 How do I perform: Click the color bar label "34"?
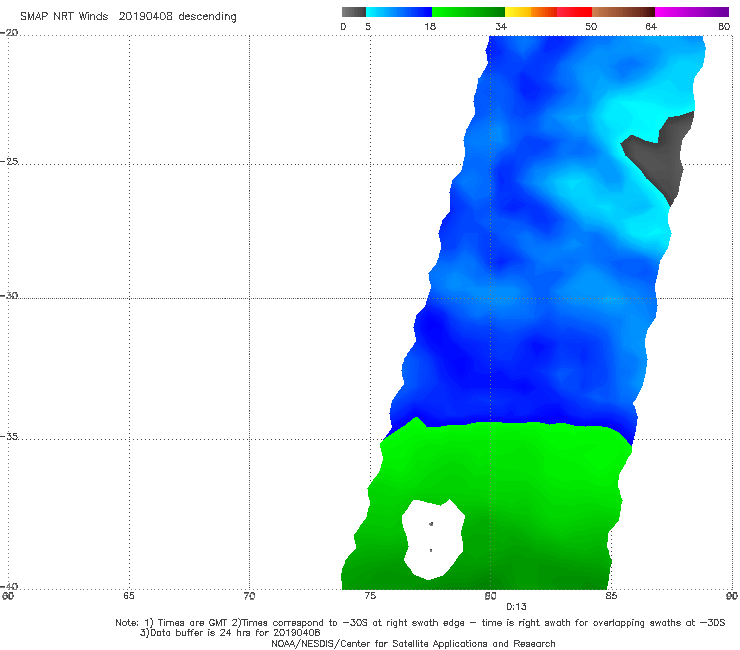(501, 27)
